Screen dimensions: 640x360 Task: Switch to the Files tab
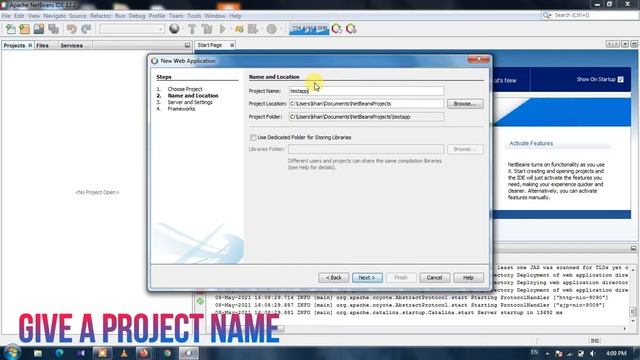tap(42, 46)
